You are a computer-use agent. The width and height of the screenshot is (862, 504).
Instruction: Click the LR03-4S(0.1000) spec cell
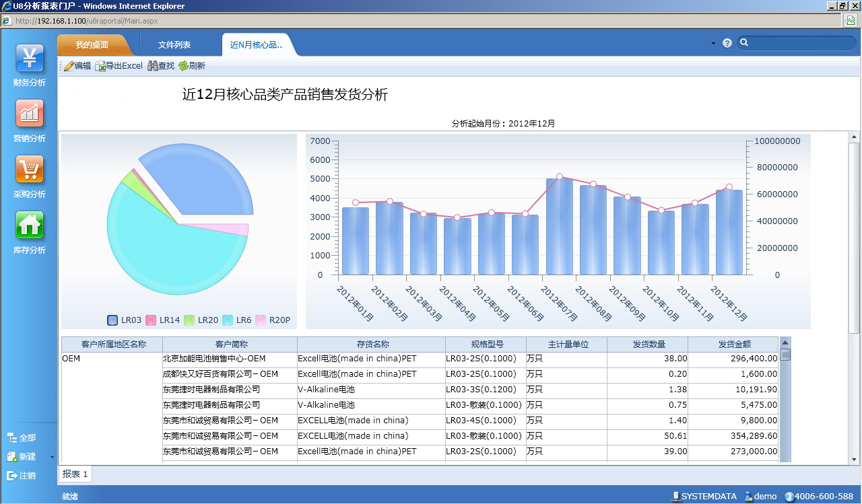(x=486, y=421)
